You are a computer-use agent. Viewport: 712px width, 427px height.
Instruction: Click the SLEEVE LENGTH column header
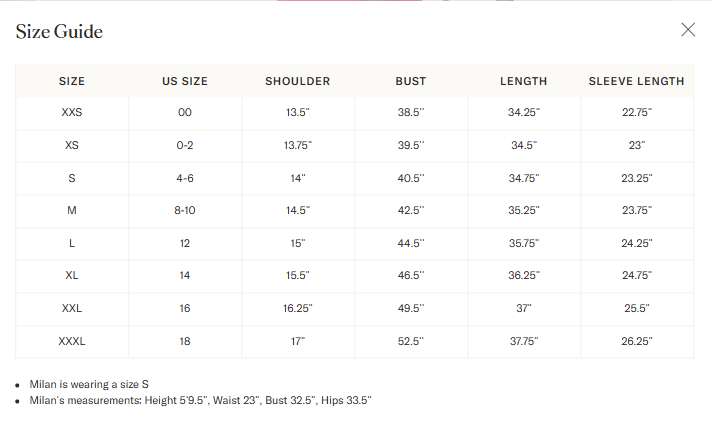pos(637,81)
